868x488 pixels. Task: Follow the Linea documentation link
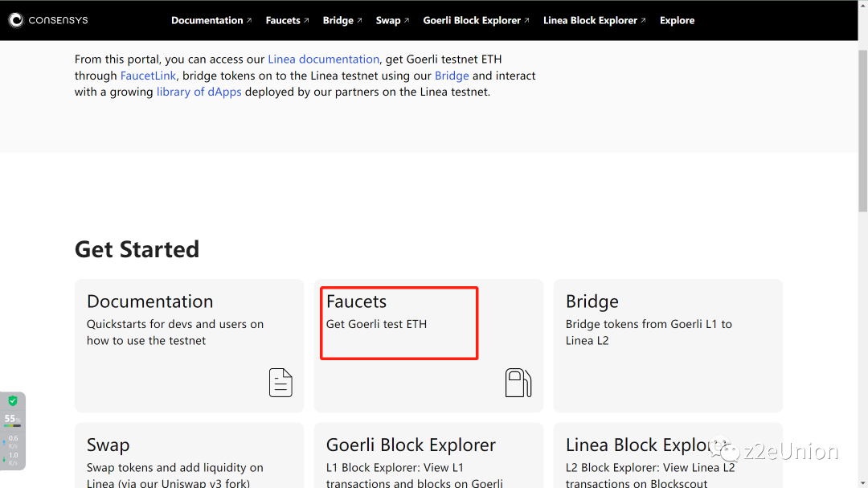click(x=323, y=59)
